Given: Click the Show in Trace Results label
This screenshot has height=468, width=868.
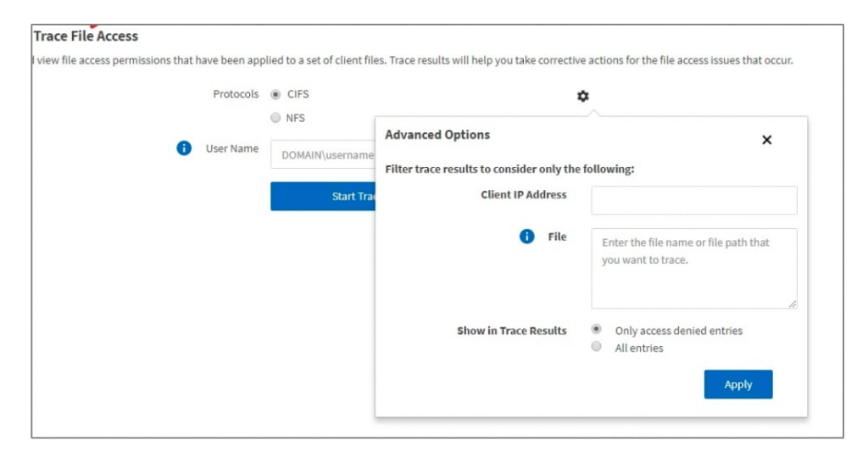Looking at the screenshot, I should coord(511,331).
